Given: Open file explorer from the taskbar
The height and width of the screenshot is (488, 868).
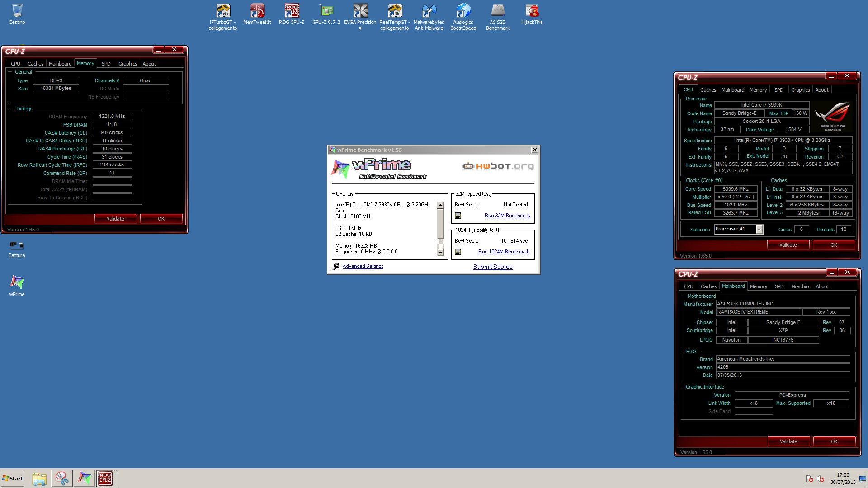Looking at the screenshot, I should pyautogui.click(x=39, y=479).
